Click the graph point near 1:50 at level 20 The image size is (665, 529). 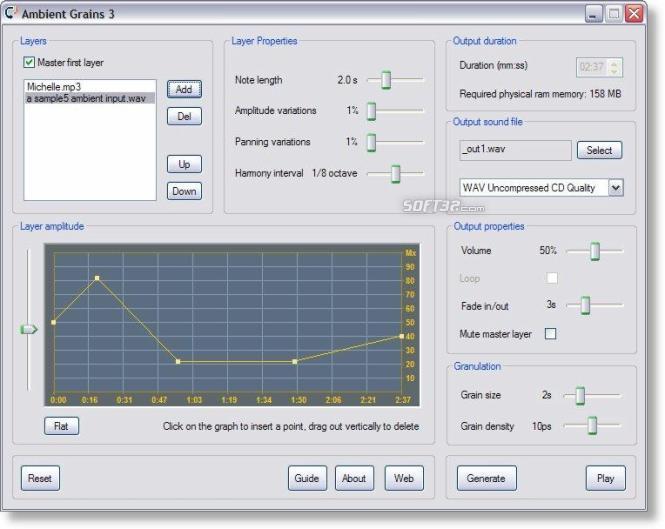pyautogui.click(x=295, y=362)
